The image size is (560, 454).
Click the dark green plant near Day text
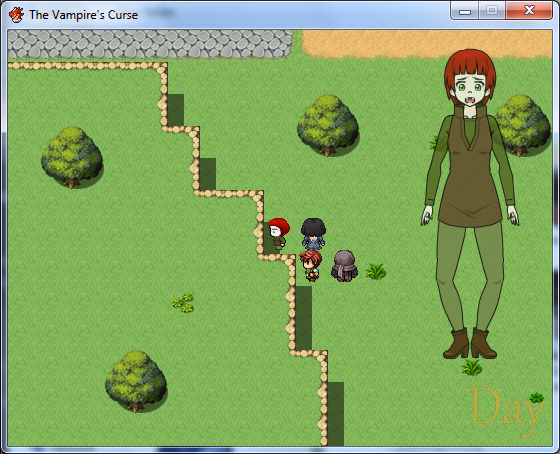(536, 397)
